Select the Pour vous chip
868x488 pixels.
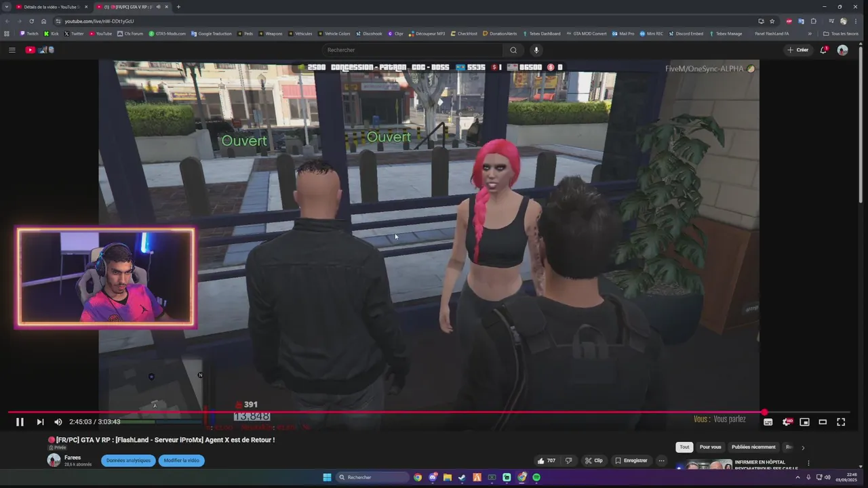pos(710,447)
